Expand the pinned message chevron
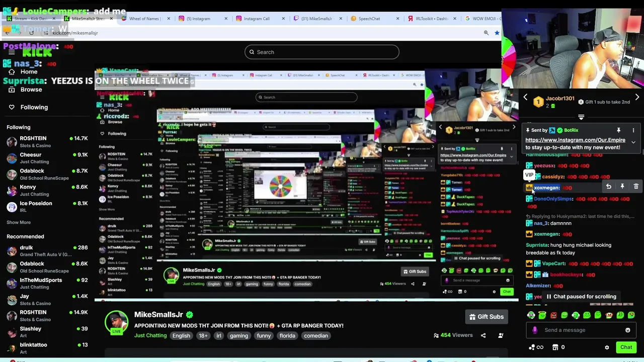Image resolution: width=644 pixels, height=362 pixels. (x=633, y=142)
